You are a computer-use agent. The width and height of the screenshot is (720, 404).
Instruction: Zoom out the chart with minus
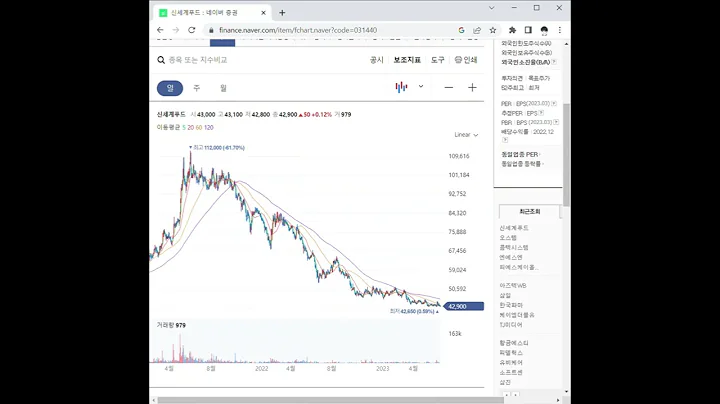pyautogui.click(x=449, y=88)
